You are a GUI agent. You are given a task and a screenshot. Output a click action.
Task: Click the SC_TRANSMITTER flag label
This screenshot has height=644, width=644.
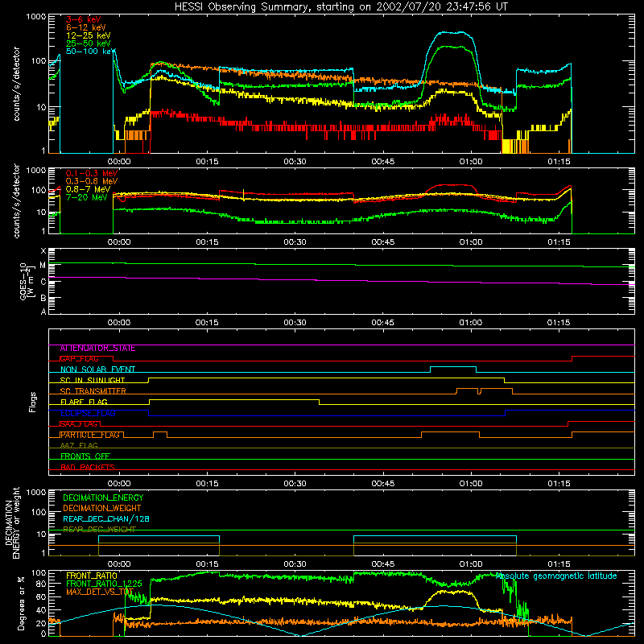coord(93,391)
